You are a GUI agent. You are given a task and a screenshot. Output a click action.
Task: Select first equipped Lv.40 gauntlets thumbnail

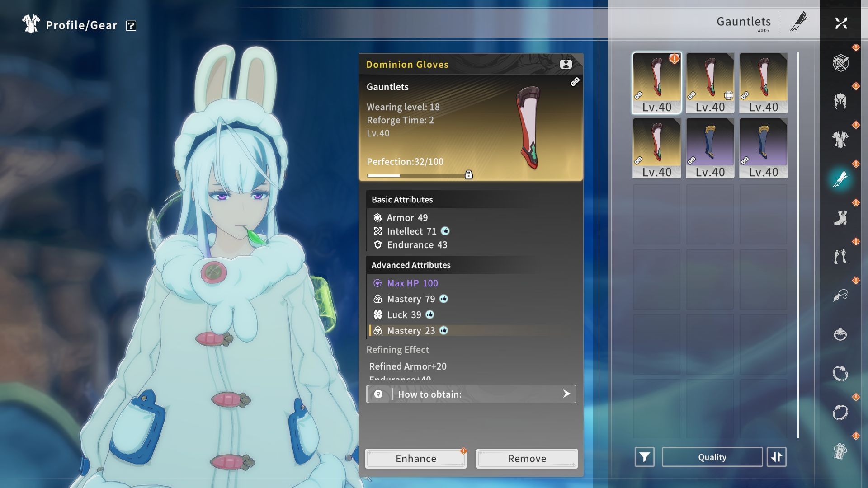(x=656, y=83)
